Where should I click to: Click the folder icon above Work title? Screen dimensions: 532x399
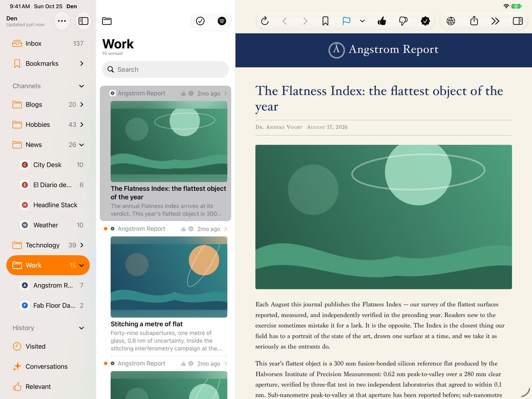[x=107, y=21]
